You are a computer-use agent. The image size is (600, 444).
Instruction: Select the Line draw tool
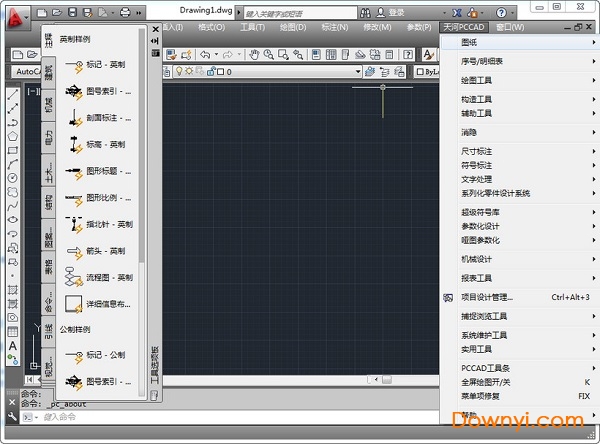point(13,94)
